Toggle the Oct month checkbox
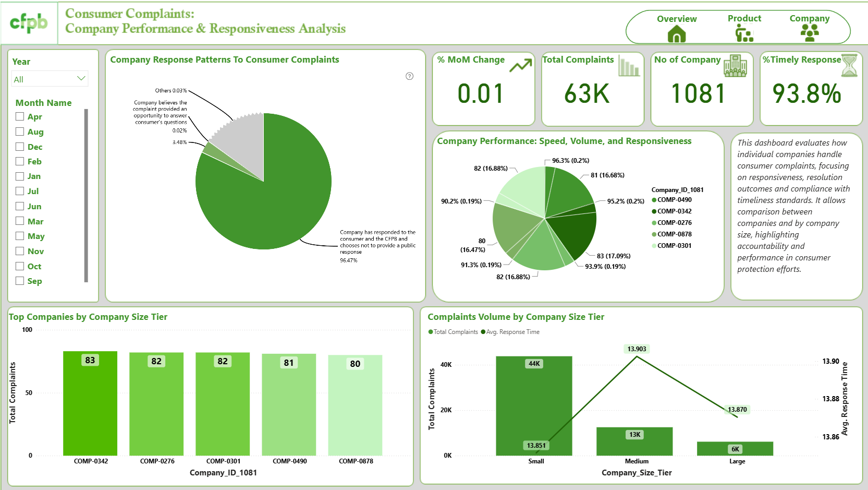868x490 pixels. [x=20, y=266]
